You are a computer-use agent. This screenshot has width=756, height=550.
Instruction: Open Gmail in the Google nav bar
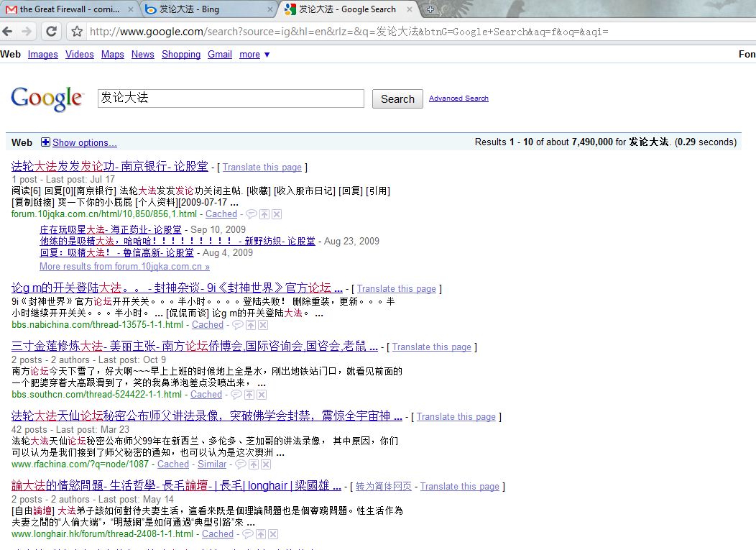(x=220, y=55)
